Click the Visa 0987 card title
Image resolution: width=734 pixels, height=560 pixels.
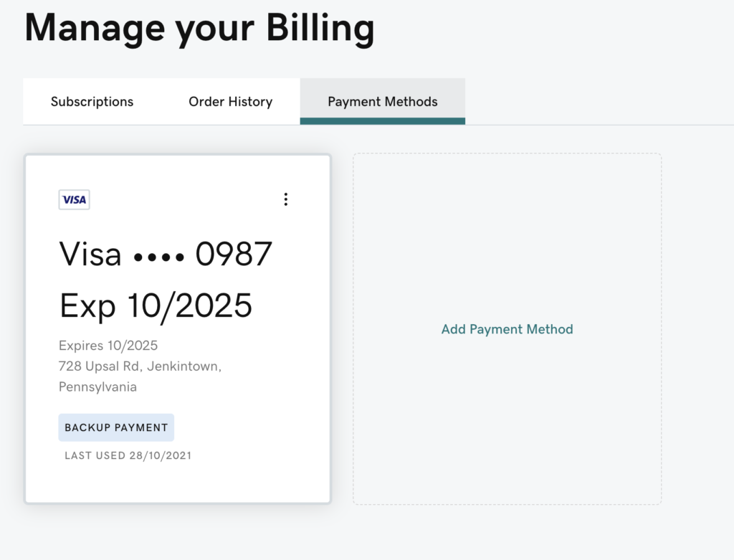coord(166,254)
